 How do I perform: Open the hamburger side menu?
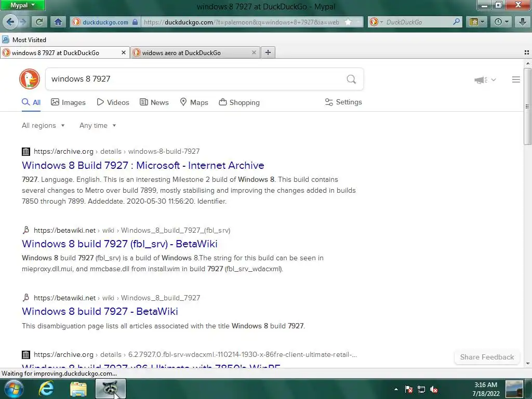point(516,79)
